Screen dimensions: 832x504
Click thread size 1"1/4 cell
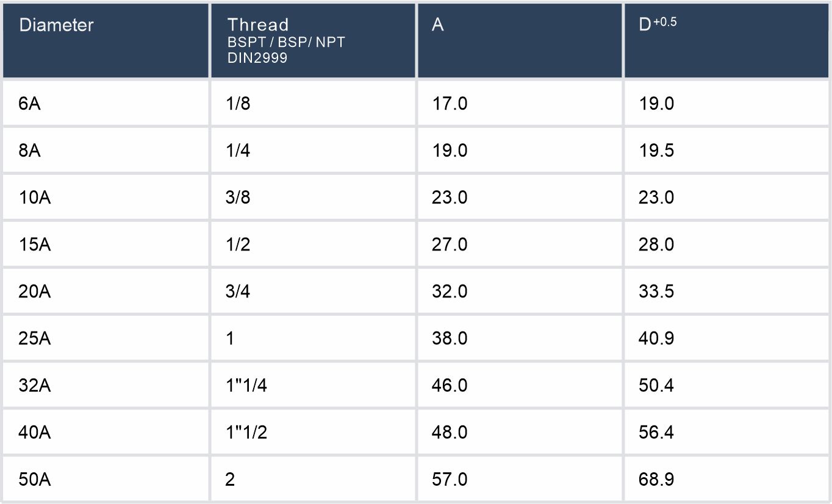pos(246,385)
